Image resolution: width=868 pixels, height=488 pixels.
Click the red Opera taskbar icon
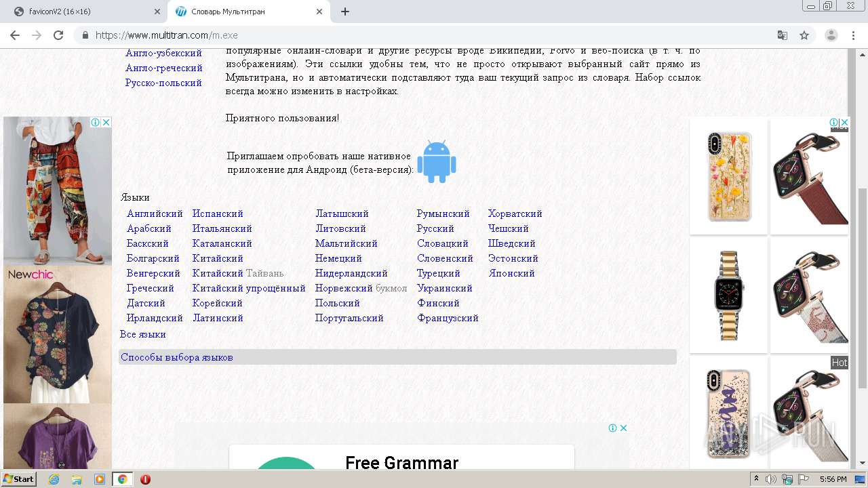145,479
